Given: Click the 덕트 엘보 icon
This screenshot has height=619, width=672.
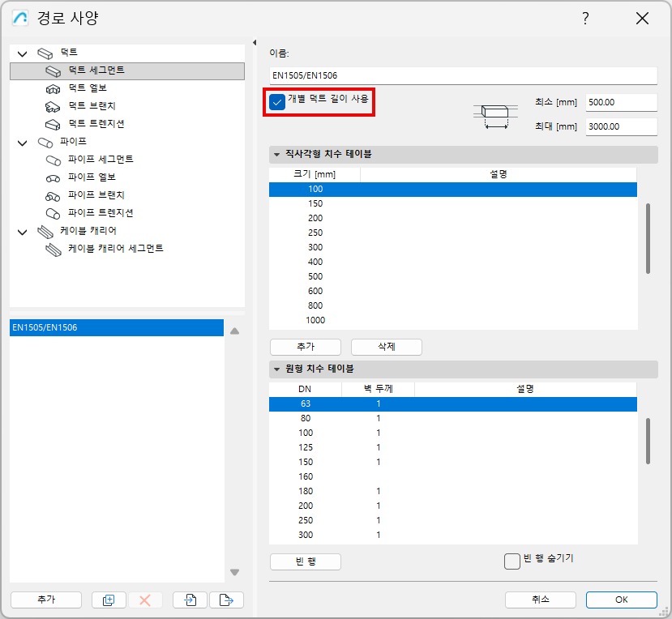Looking at the screenshot, I should point(54,89).
